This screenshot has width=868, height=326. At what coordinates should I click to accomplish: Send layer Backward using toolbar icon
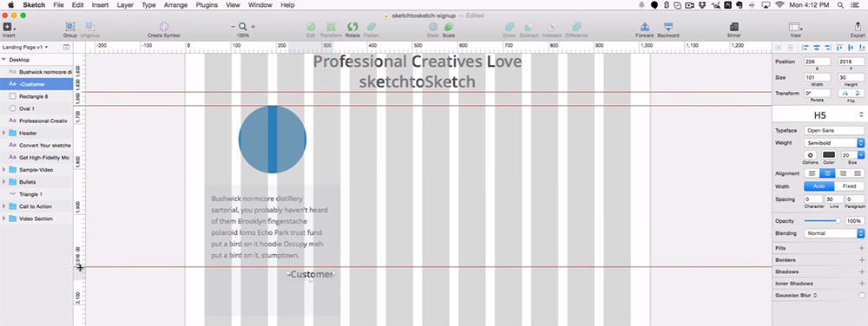click(668, 27)
